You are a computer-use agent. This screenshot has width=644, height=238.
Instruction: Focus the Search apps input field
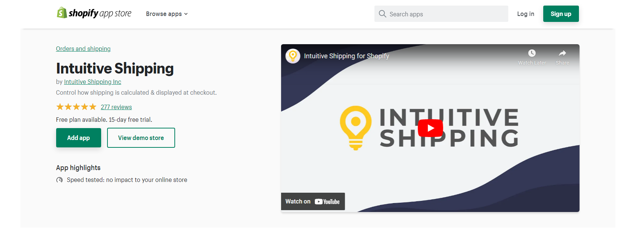pyautogui.click(x=446, y=14)
